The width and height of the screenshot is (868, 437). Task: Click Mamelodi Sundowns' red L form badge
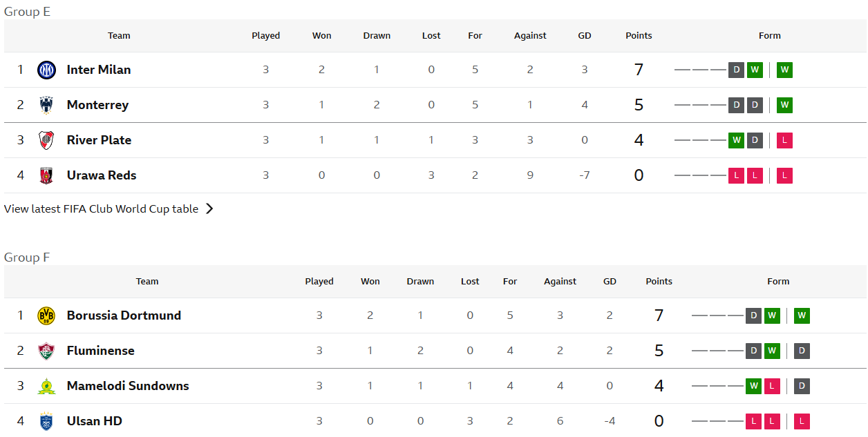(772, 386)
